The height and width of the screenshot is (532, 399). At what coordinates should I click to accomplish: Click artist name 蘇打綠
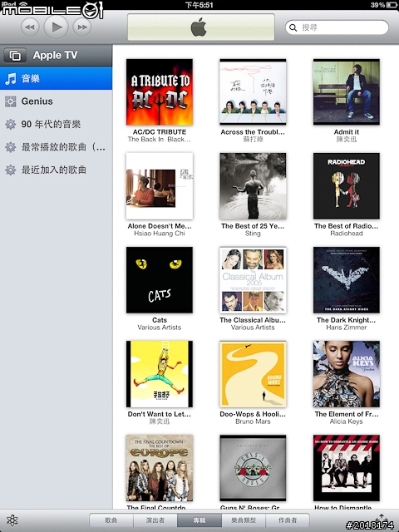tap(253, 140)
